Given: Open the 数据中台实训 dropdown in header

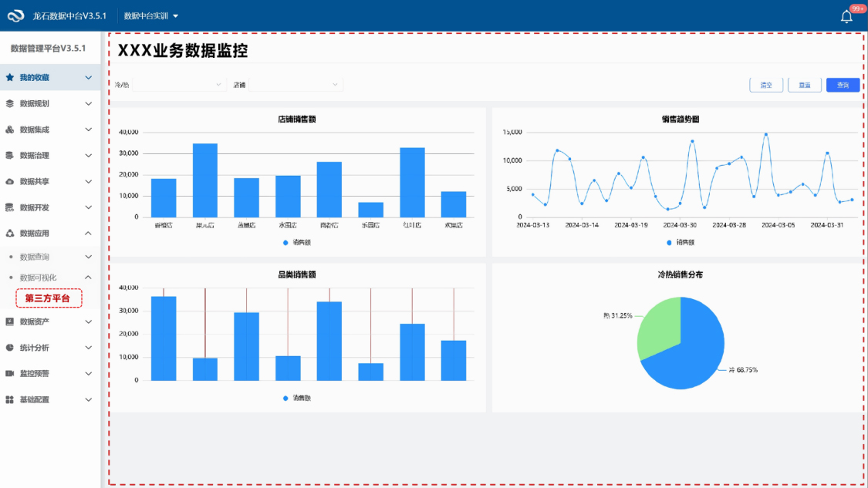Looking at the screenshot, I should pyautogui.click(x=151, y=16).
